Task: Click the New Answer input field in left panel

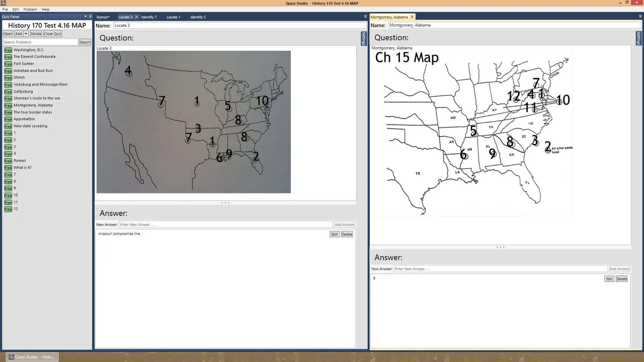Action: pos(226,224)
